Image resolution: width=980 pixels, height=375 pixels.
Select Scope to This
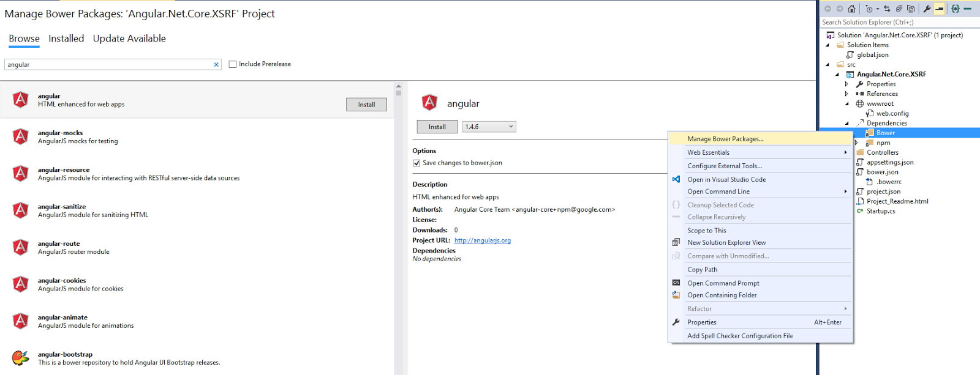pyautogui.click(x=760, y=231)
